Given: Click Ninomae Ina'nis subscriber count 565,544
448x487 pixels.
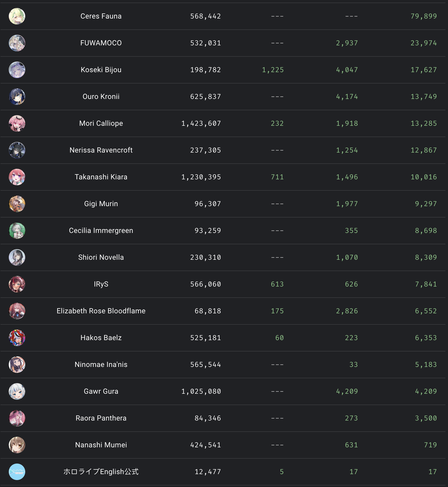Looking at the screenshot, I should (x=205, y=365).
